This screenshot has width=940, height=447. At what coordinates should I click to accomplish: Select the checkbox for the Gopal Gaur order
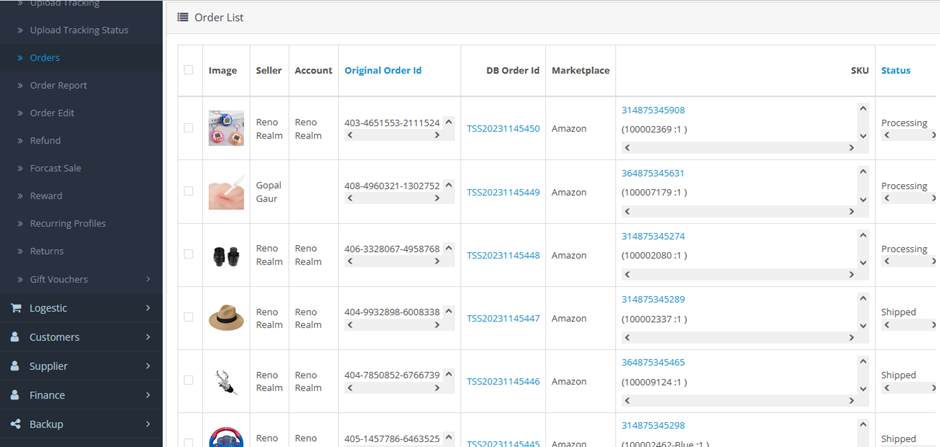[x=189, y=191]
